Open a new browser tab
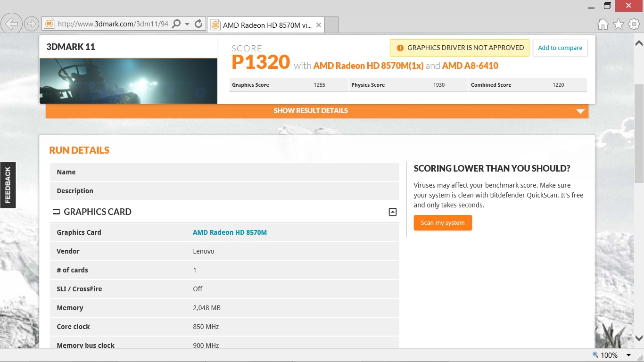 coord(331,25)
